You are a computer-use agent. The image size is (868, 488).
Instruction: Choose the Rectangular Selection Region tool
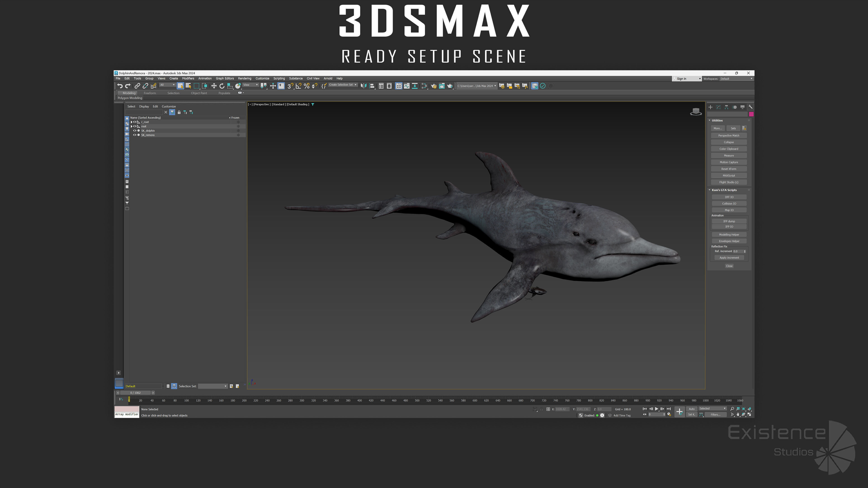196,86
